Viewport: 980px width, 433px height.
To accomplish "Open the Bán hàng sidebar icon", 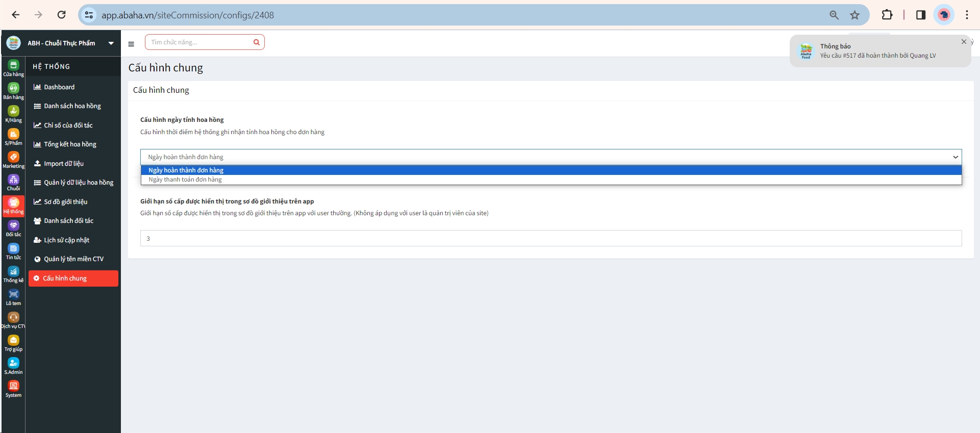I will (13, 90).
